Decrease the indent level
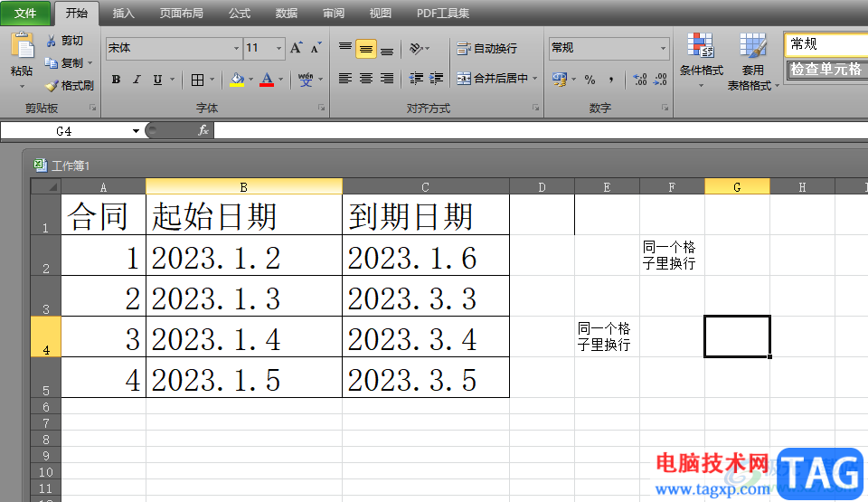 coord(416,79)
